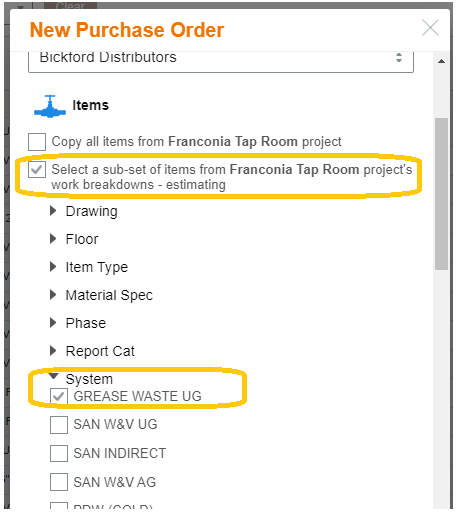Close the New Purchase Order dialog
Screen dimensions: 462x524
(430, 27)
